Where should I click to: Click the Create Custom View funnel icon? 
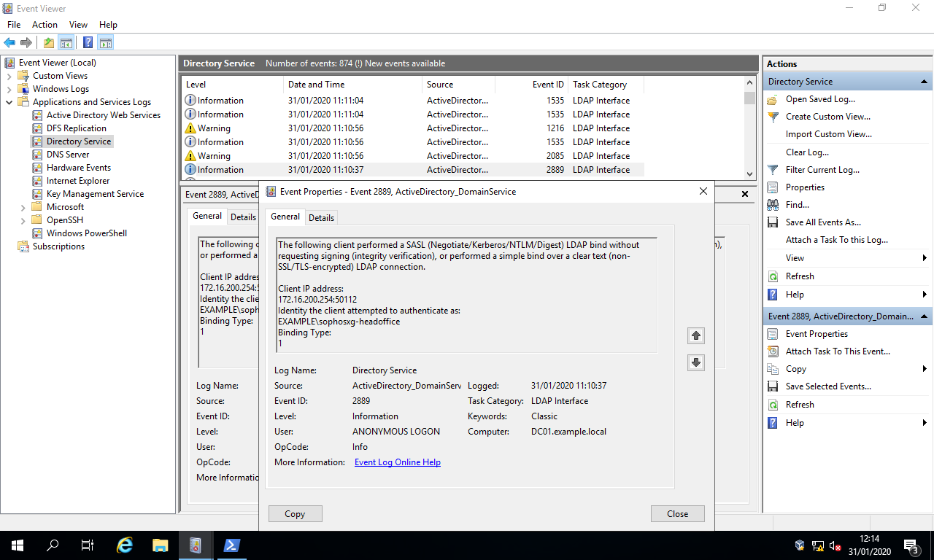[773, 116]
